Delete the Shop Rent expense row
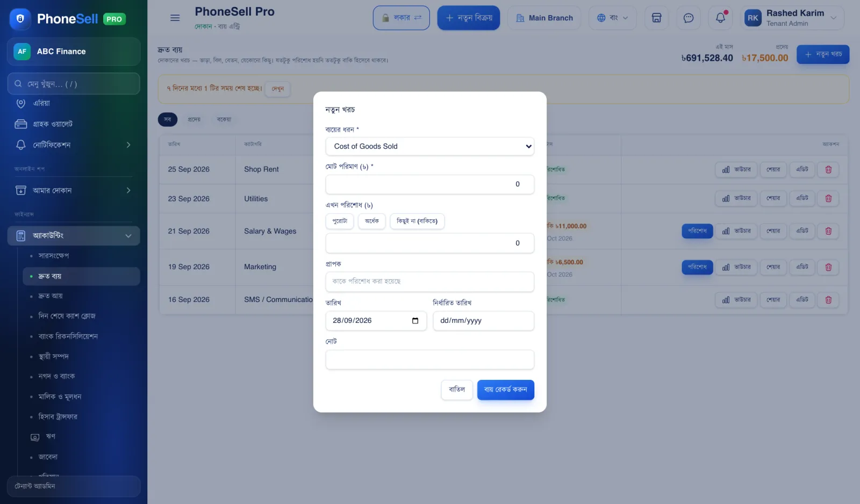Viewport: 860px width, 504px height. click(828, 169)
